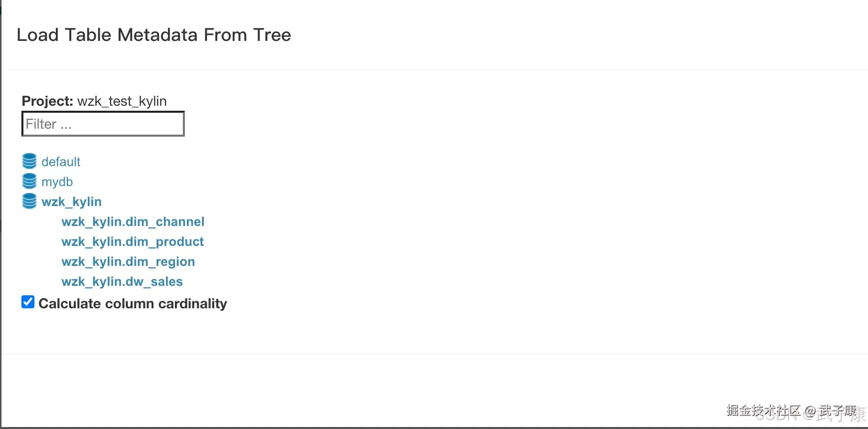Choose the wzk_kylin.dim_region table

tap(128, 261)
